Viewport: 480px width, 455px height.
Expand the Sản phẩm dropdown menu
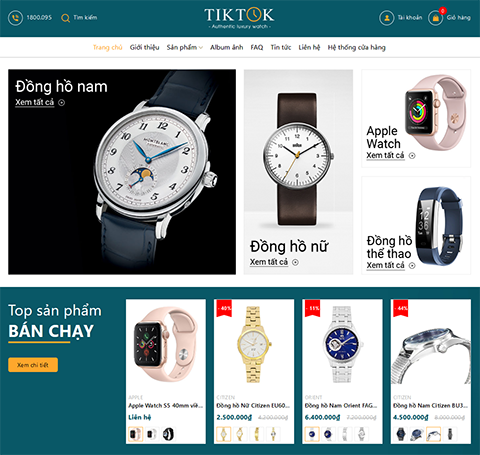pyautogui.click(x=185, y=47)
